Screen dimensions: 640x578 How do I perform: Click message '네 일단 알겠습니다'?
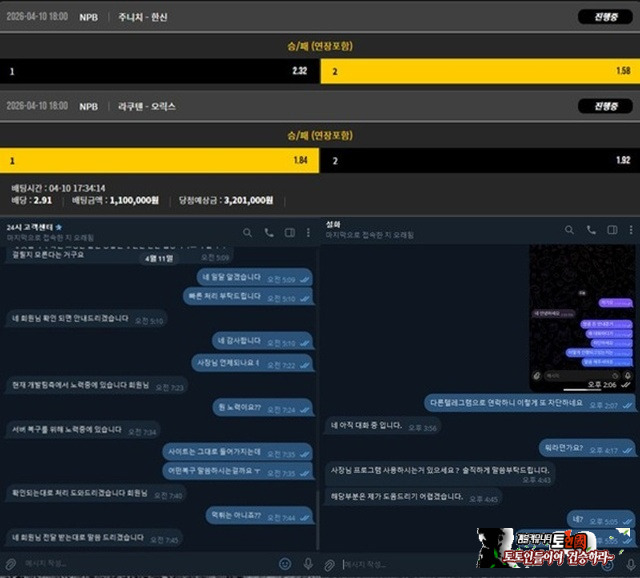point(254,278)
